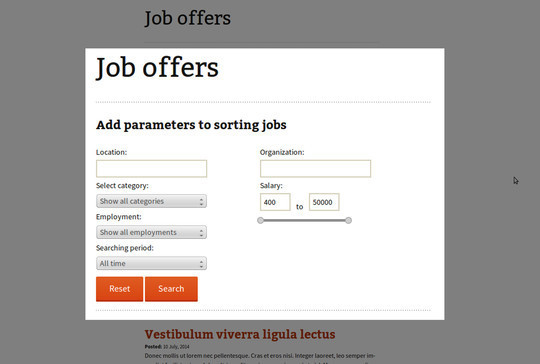Click the left salary slider handle
This screenshot has width=540, height=364.
click(x=261, y=220)
